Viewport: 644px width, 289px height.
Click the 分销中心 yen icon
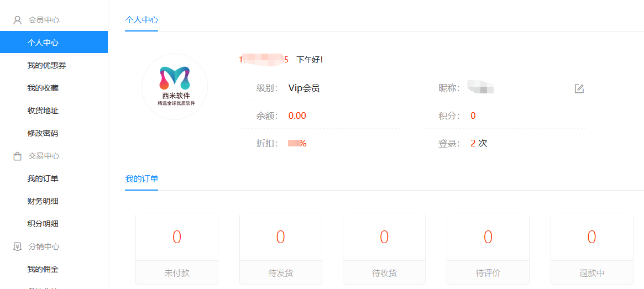click(17, 247)
